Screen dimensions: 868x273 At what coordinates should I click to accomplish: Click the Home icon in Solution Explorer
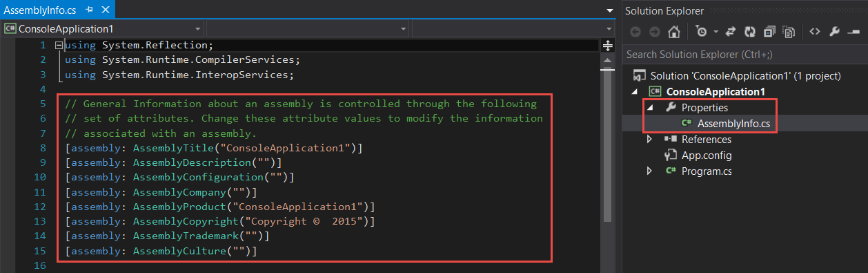point(674,32)
